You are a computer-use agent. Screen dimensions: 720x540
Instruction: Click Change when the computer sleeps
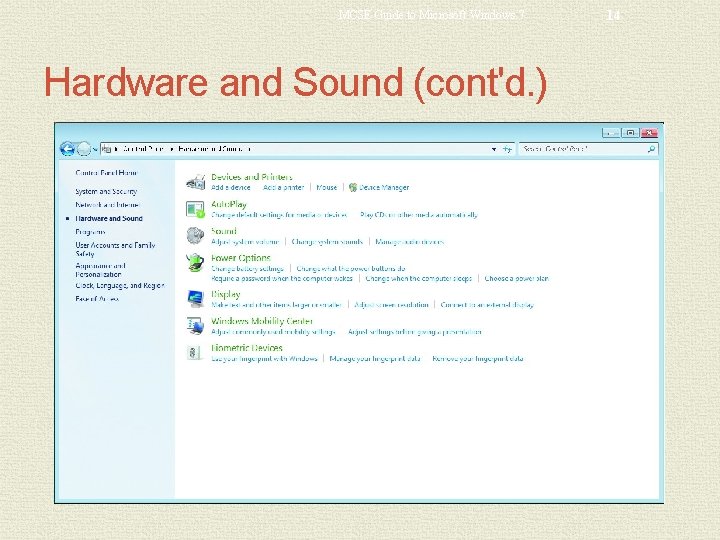(x=418, y=278)
